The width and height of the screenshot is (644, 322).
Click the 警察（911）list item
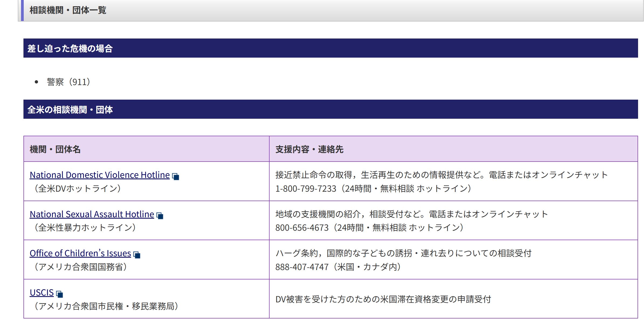pyautogui.click(x=68, y=82)
